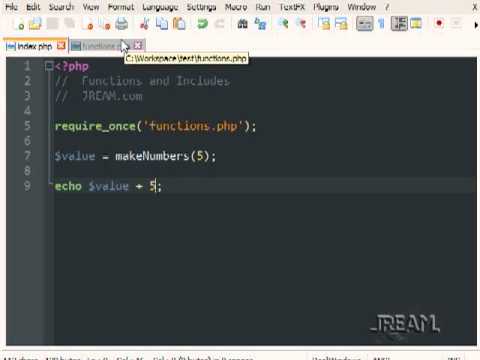Viewport: 480px width, 360px height.
Task: Open the Plugins menu
Action: 326,7
